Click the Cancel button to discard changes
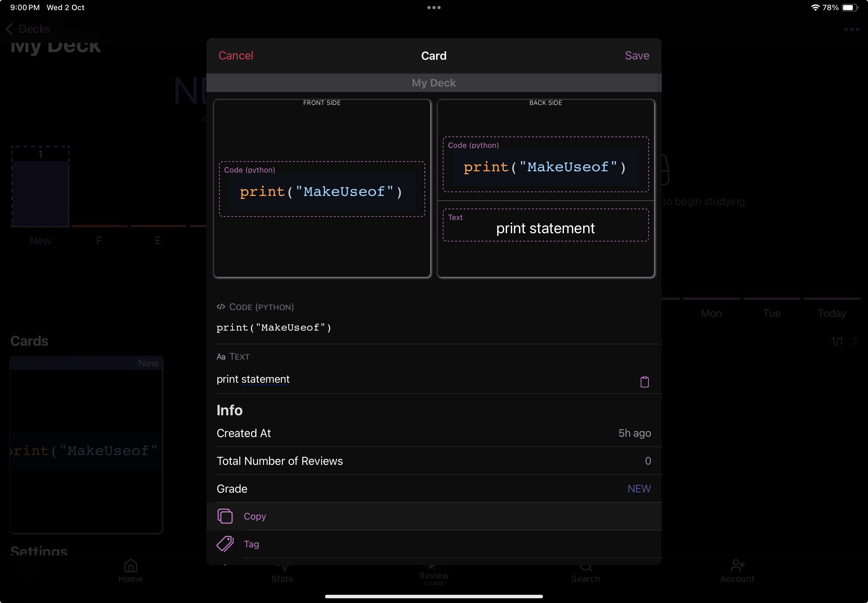 pos(236,55)
